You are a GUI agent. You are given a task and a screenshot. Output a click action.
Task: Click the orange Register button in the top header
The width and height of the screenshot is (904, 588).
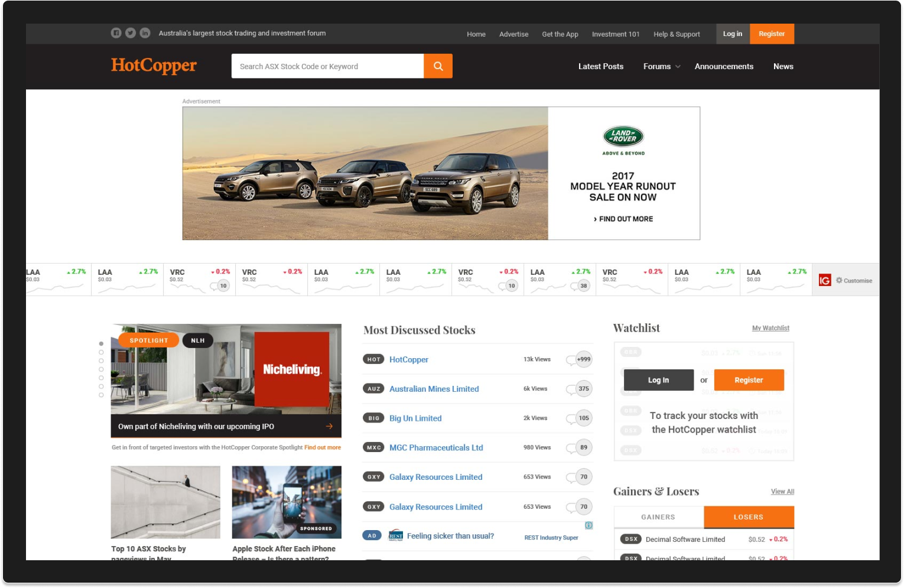pos(772,34)
